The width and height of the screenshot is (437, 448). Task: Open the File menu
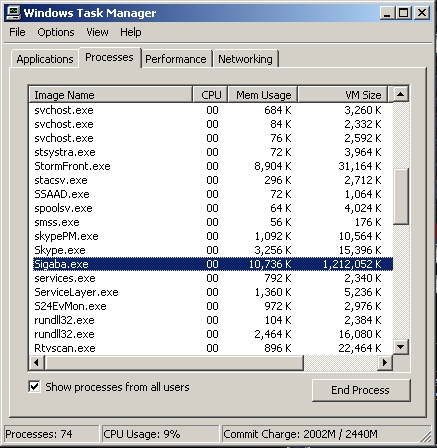(x=17, y=32)
